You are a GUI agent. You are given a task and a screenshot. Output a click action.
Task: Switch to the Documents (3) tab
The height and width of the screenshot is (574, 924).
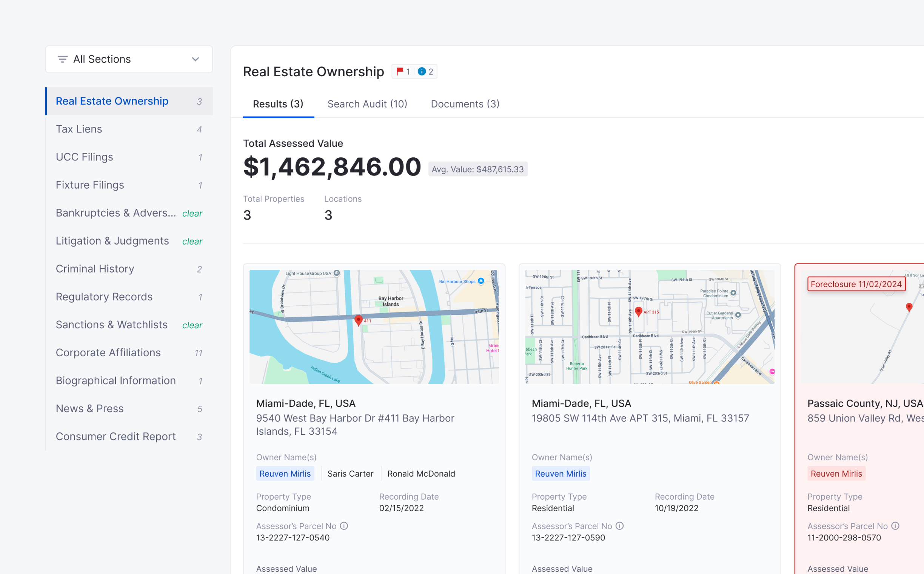point(465,104)
